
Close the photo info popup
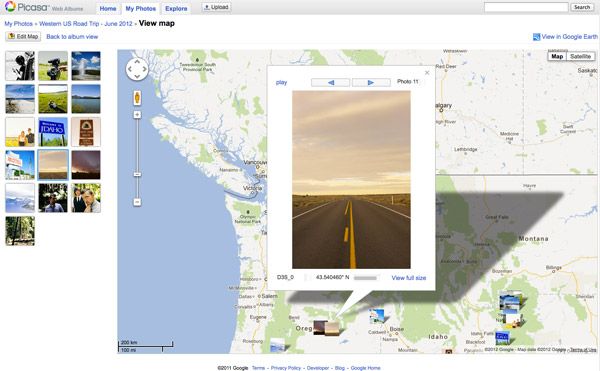[x=427, y=73]
